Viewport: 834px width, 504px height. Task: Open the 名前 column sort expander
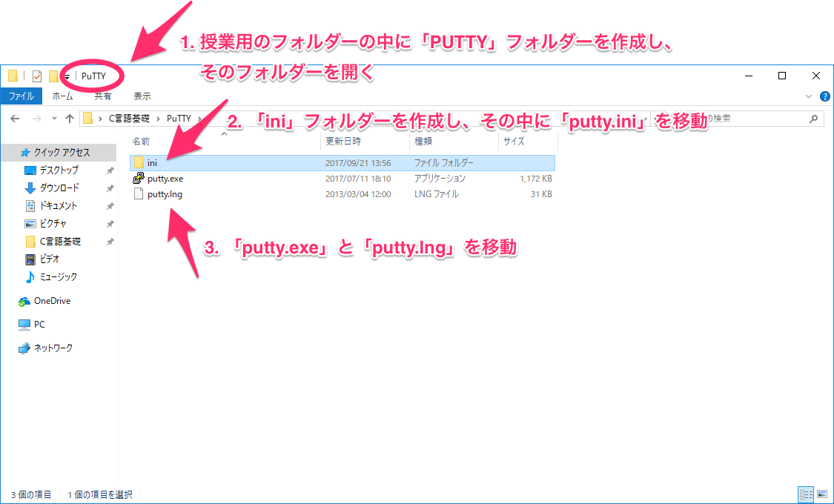(222, 136)
